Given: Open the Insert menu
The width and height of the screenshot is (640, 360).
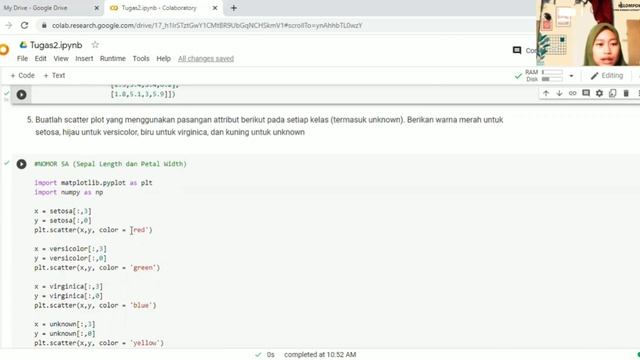Looking at the screenshot, I should tap(84, 59).
